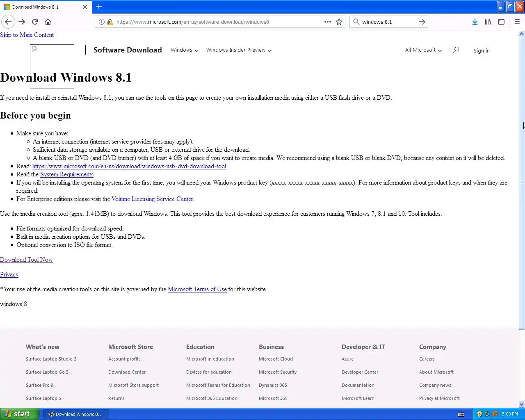Open Microsoft Security footer link
525x420 pixels.
(x=278, y=372)
